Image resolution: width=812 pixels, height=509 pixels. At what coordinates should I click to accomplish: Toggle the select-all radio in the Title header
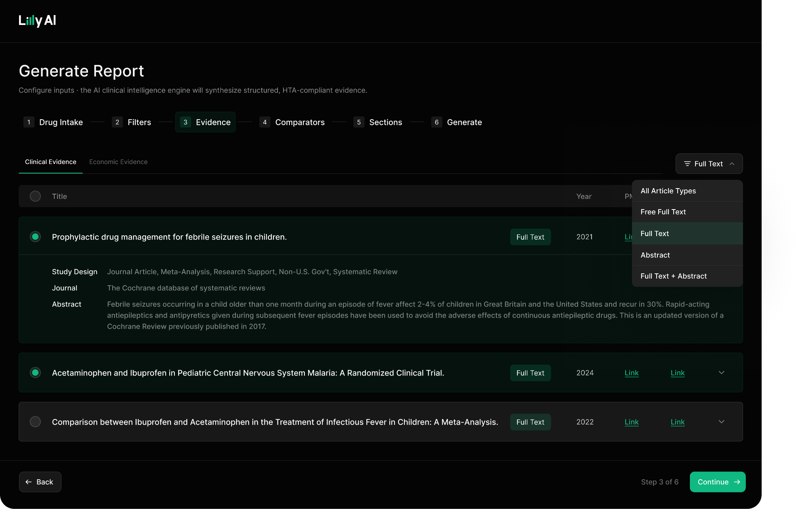35,196
